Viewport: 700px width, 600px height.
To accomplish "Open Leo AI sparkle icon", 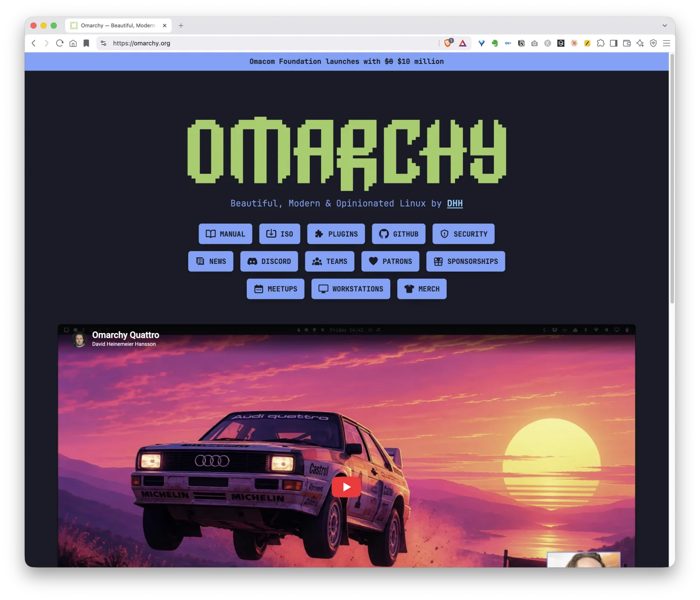I will 640,43.
